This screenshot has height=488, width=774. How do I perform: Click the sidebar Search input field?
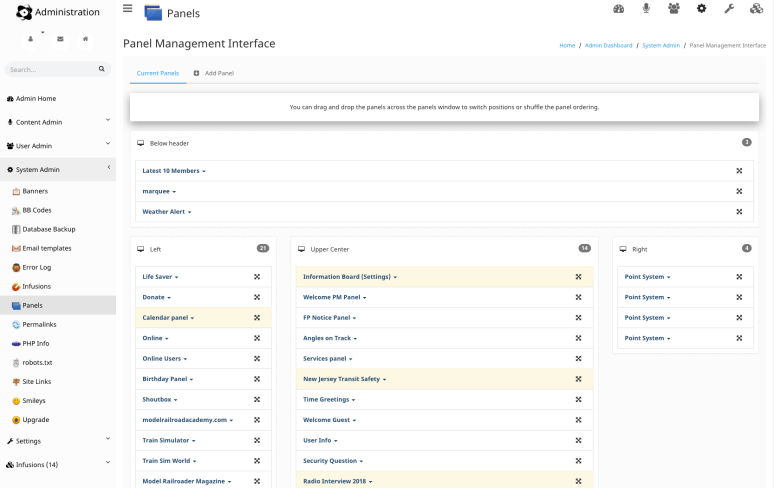click(x=50, y=69)
